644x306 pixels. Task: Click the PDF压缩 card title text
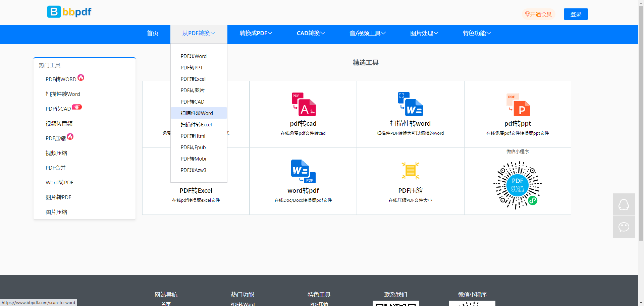pos(410,190)
